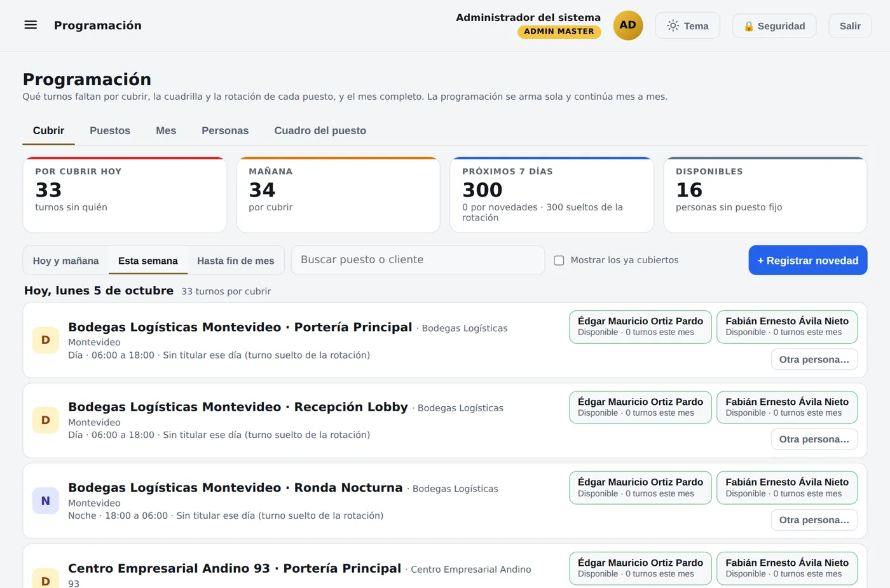This screenshot has height=588, width=890.
Task: Open the Disponibles summary card
Action: [765, 195]
